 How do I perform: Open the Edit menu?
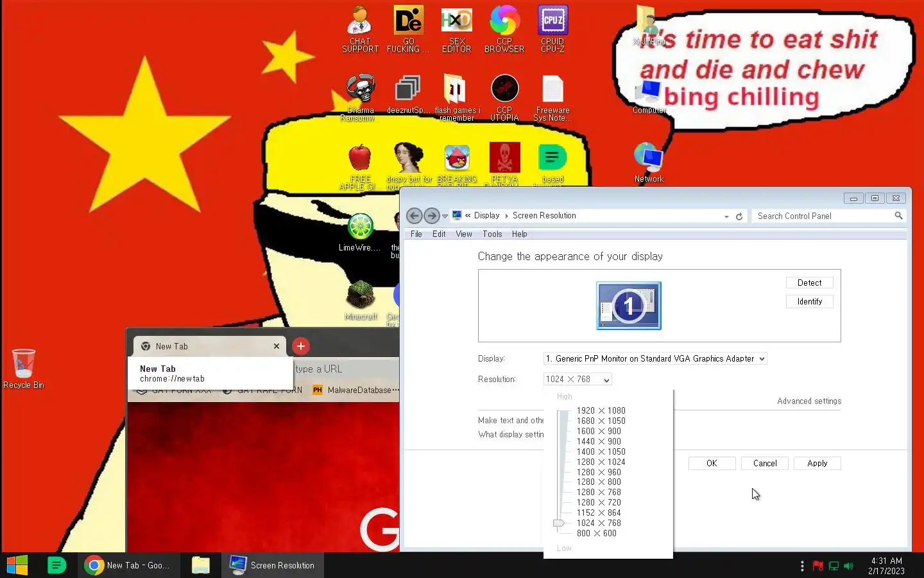(x=439, y=234)
